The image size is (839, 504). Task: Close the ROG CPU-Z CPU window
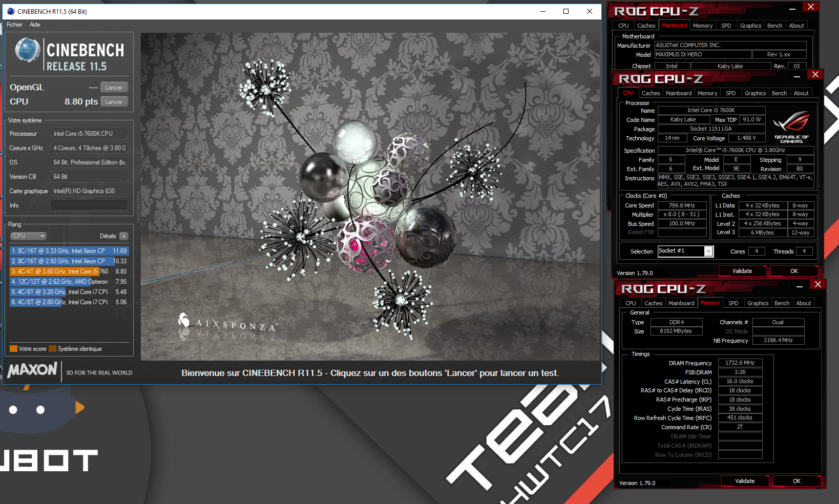click(815, 74)
